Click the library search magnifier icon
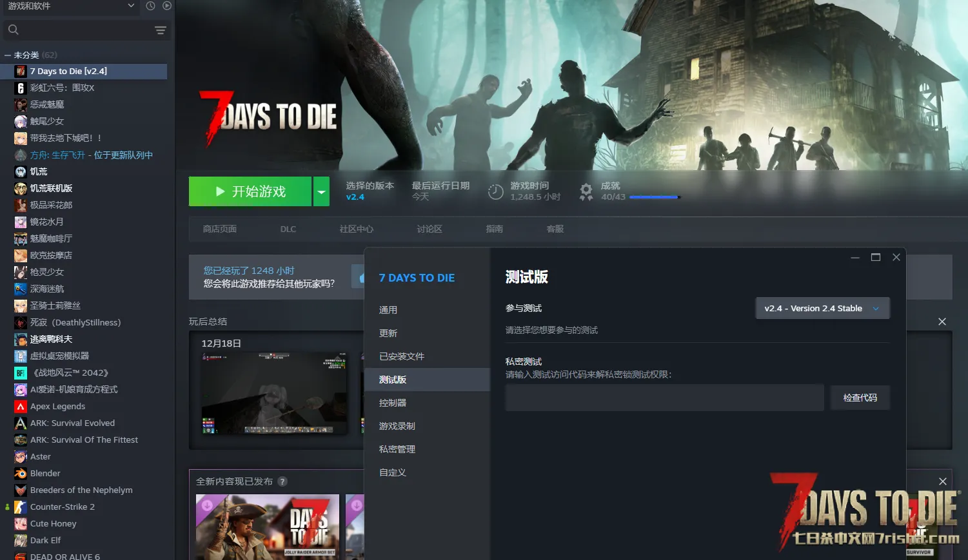The image size is (968, 560). (x=13, y=30)
